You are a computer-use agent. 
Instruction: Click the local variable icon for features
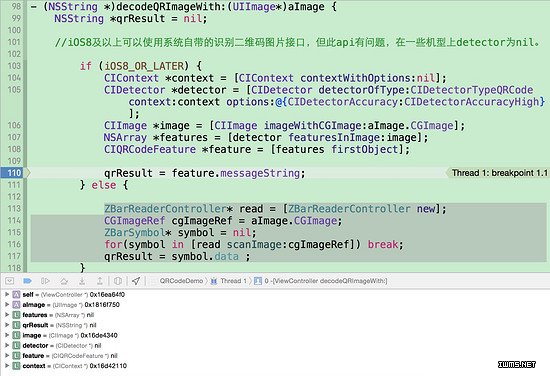(16, 315)
